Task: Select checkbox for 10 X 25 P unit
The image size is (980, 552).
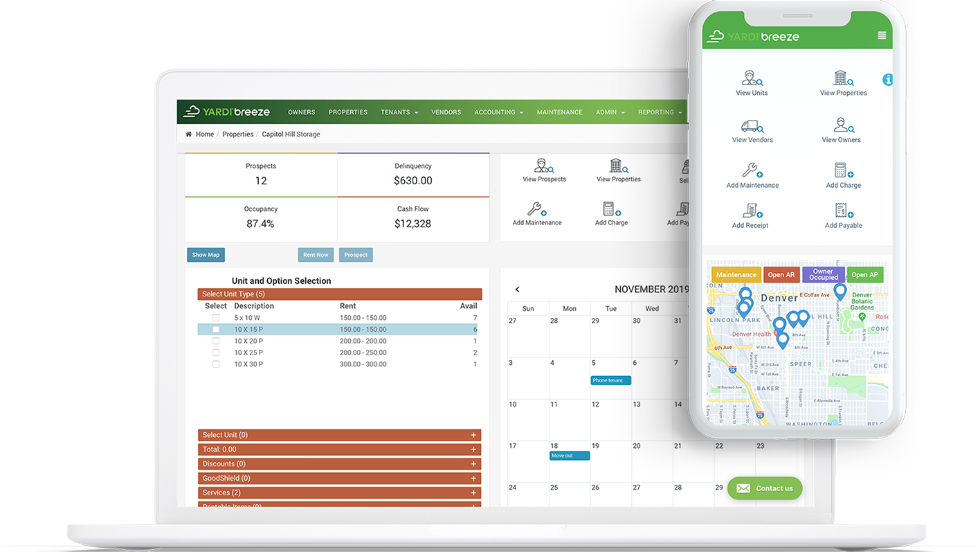Action: click(x=216, y=353)
